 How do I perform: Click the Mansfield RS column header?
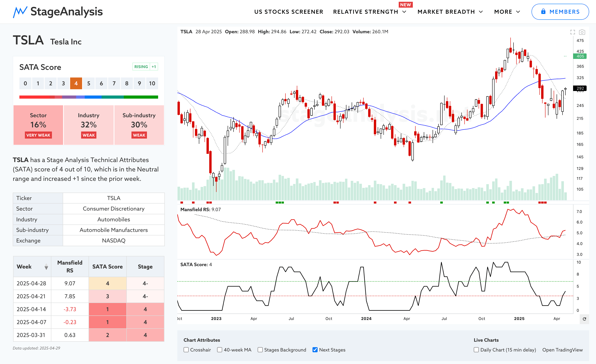[x=70, y=266]
